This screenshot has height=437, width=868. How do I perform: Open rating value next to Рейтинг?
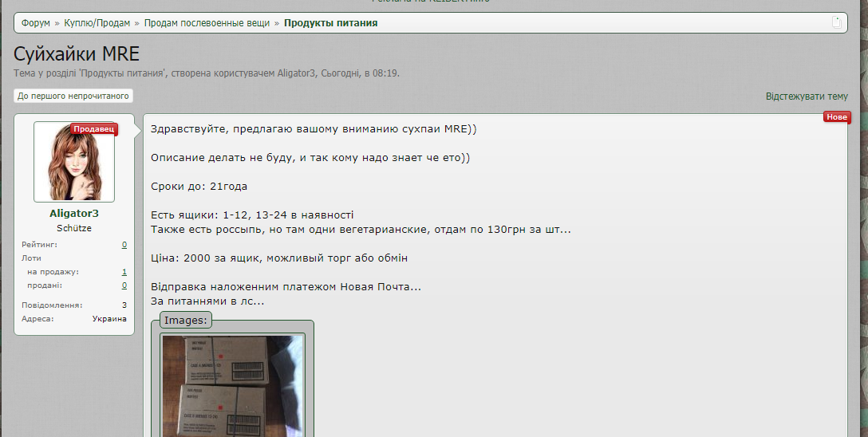pyautogui.click(x=124, y=245)
